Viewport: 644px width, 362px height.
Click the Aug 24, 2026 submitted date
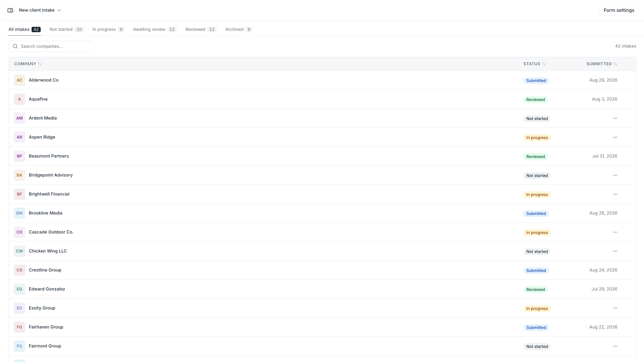point(603,270)
